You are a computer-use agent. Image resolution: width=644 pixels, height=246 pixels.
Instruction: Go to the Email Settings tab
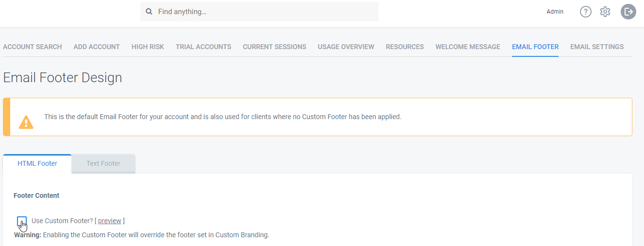(597, 47)
